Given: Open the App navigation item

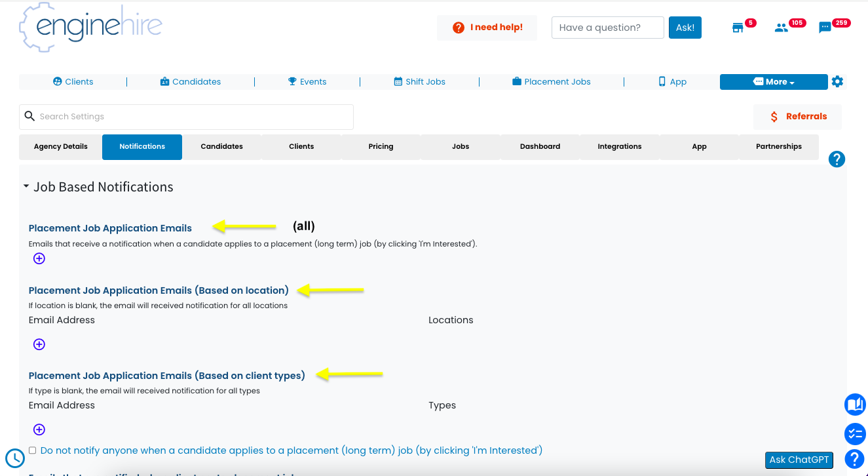Looking at the screenshot, I should click(673, 82).
